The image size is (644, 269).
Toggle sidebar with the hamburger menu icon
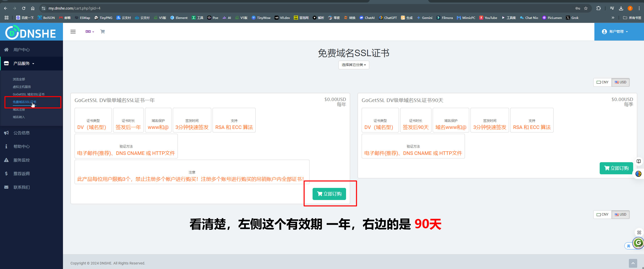pyautogui.click(x=73, y=31)
